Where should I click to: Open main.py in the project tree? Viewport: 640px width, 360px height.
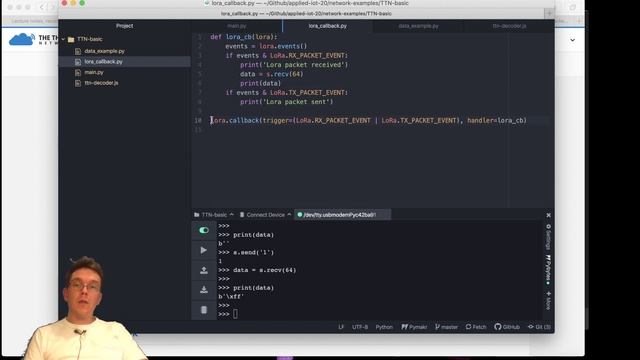[x=94, y=72]
